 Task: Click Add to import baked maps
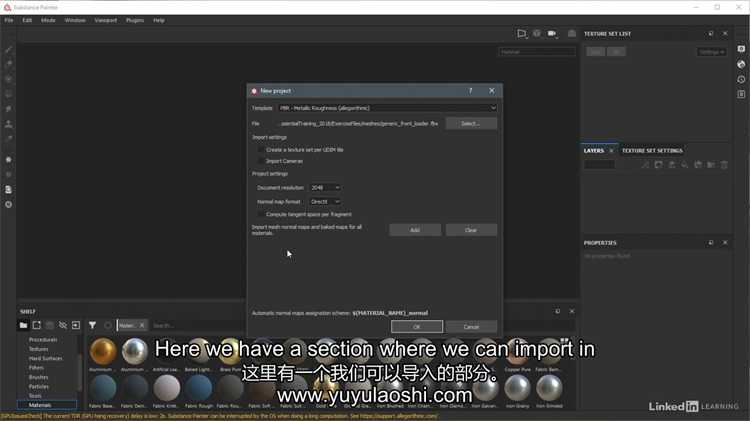click(415, 230)
